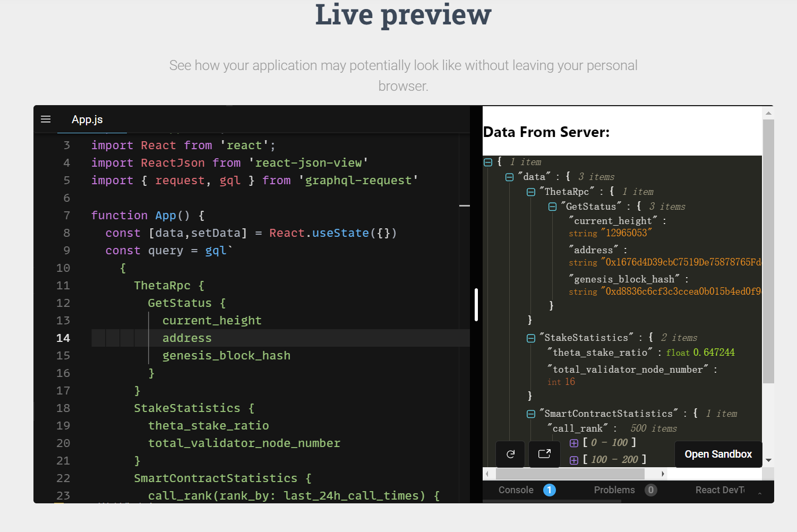Click the "500 items" label

654,428
